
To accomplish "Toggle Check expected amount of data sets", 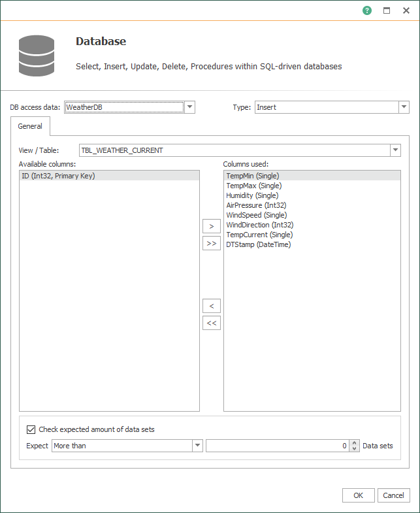I will [x=31, y=429].
